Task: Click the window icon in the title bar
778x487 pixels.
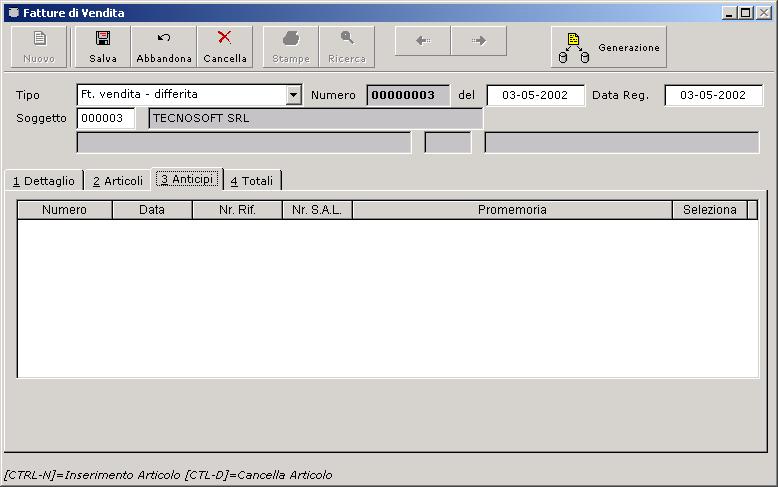Action: coord(14,12)
